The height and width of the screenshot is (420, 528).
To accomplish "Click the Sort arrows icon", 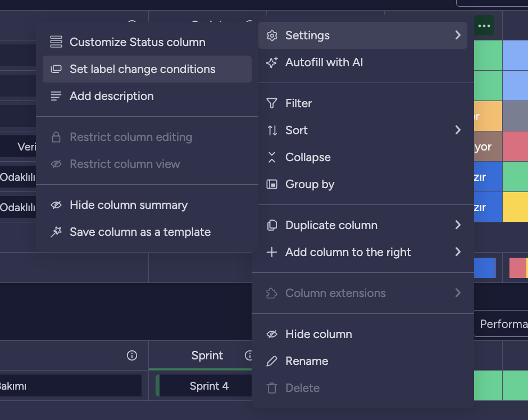I will (272, 130).
